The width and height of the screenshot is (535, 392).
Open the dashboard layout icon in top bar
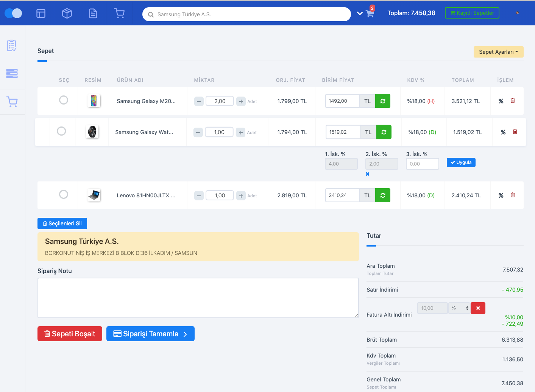[41, 13]
